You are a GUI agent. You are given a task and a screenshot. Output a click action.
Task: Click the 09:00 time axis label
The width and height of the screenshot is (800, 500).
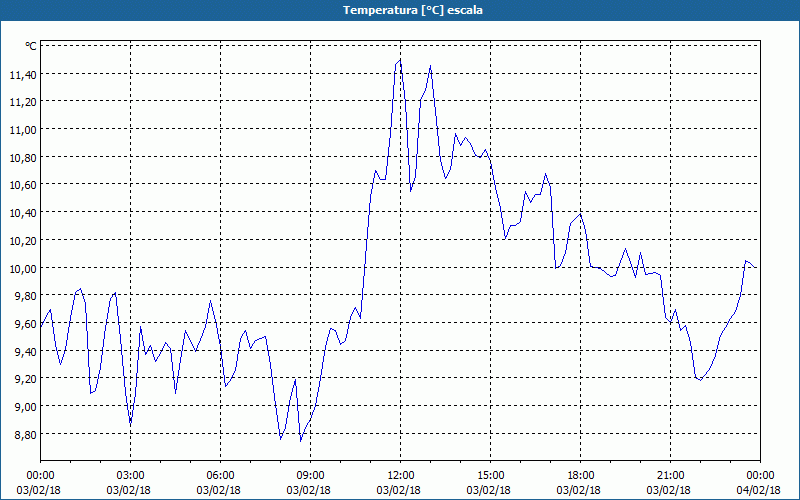311,476
